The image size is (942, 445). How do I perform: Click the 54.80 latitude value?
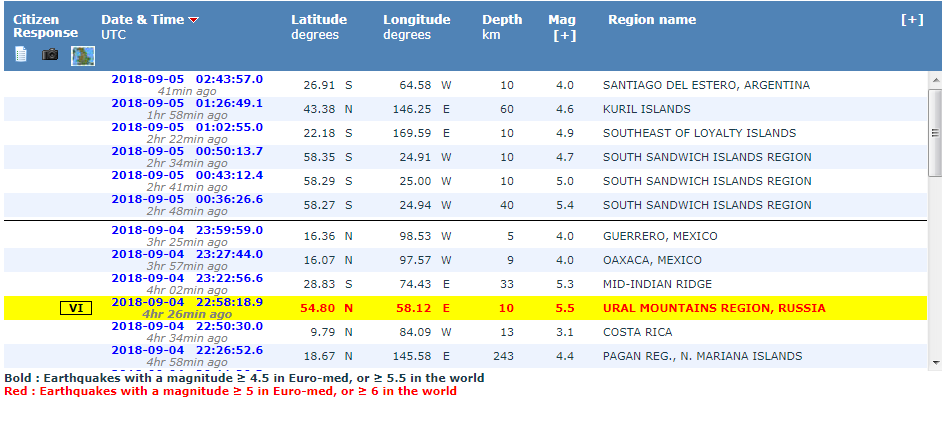317,309
